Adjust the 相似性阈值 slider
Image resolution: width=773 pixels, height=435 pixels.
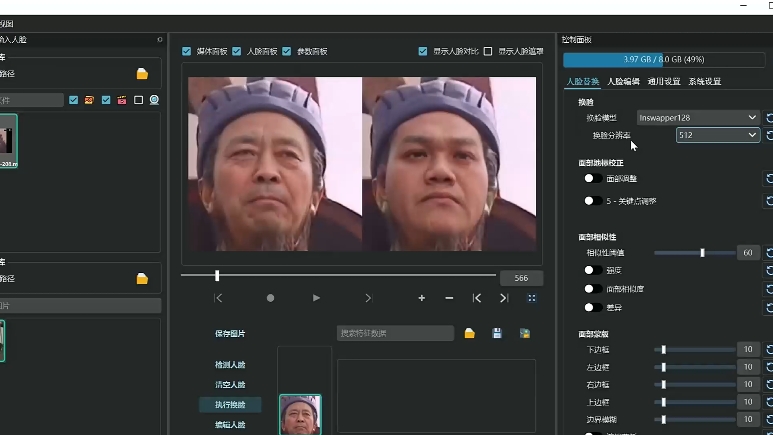pos(695,253)
